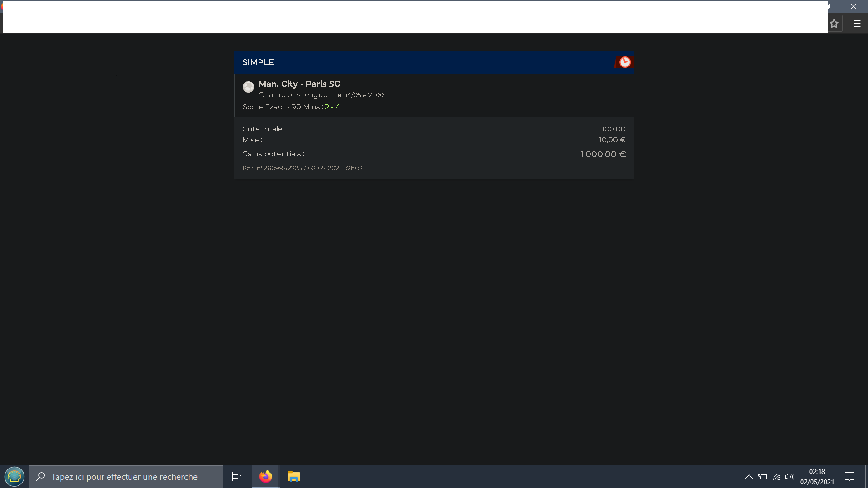
Task: Open the volume control in the tray
Action: (x=789, y=477)
